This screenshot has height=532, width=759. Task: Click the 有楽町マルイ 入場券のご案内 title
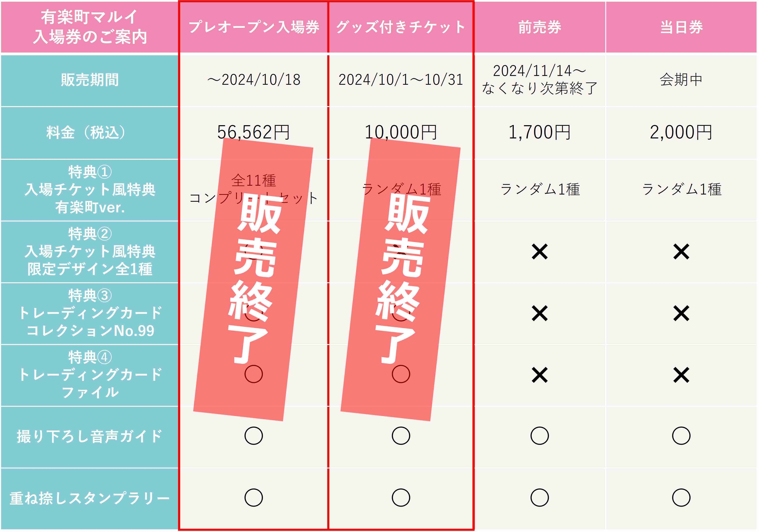(89, 27)
